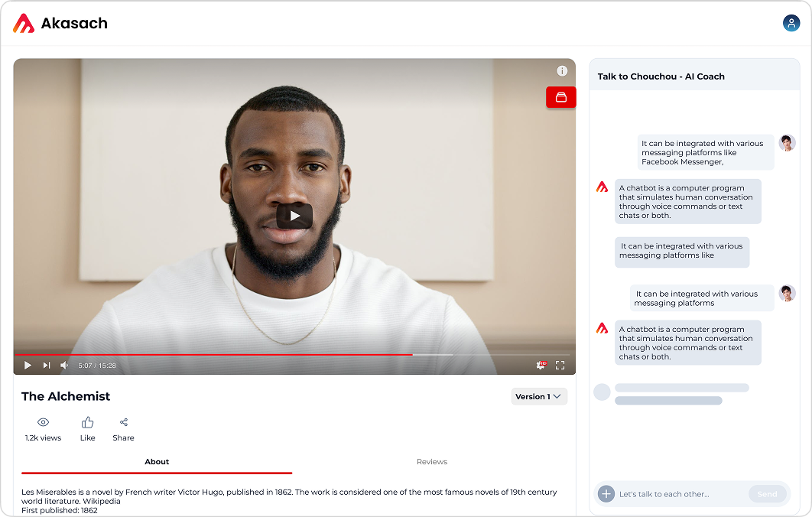Screen dimensions: 812x517
Task: Open the red archive box icon
Action: pyautogui.click(x=560, y=97)
